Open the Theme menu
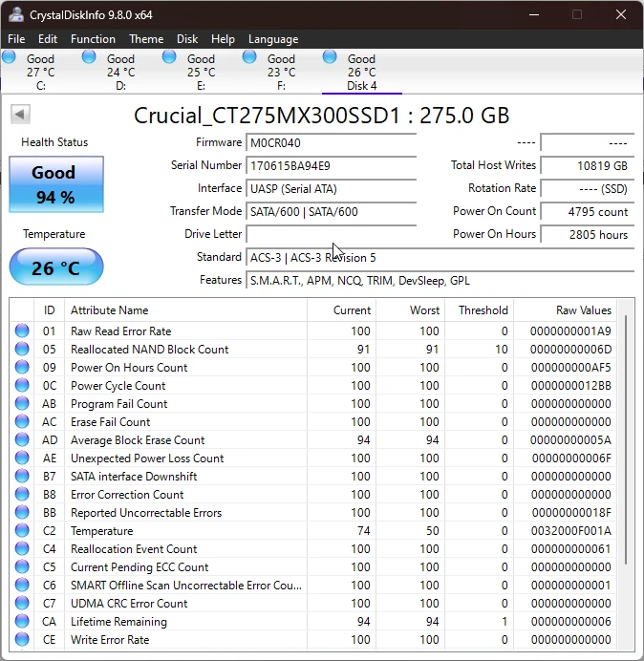The image size is (644, 661). pos(146,39)
